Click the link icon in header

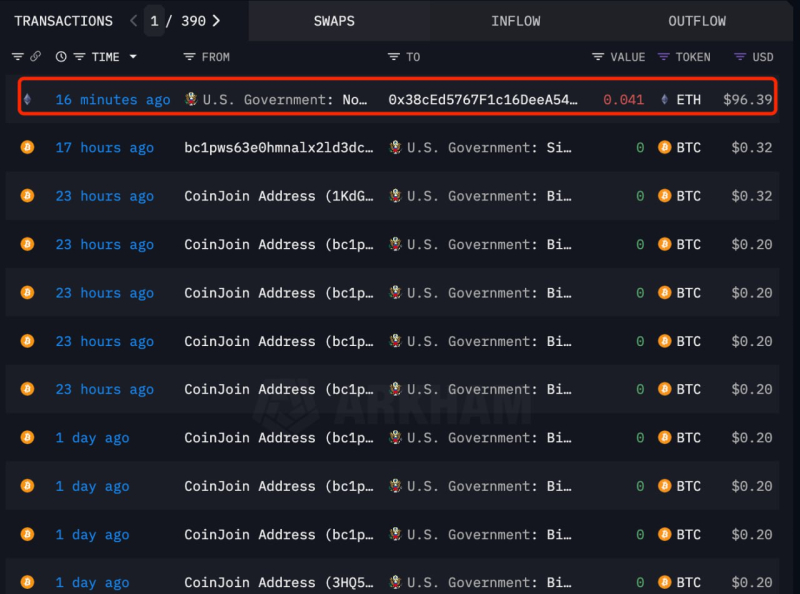[x=36, y=57]
